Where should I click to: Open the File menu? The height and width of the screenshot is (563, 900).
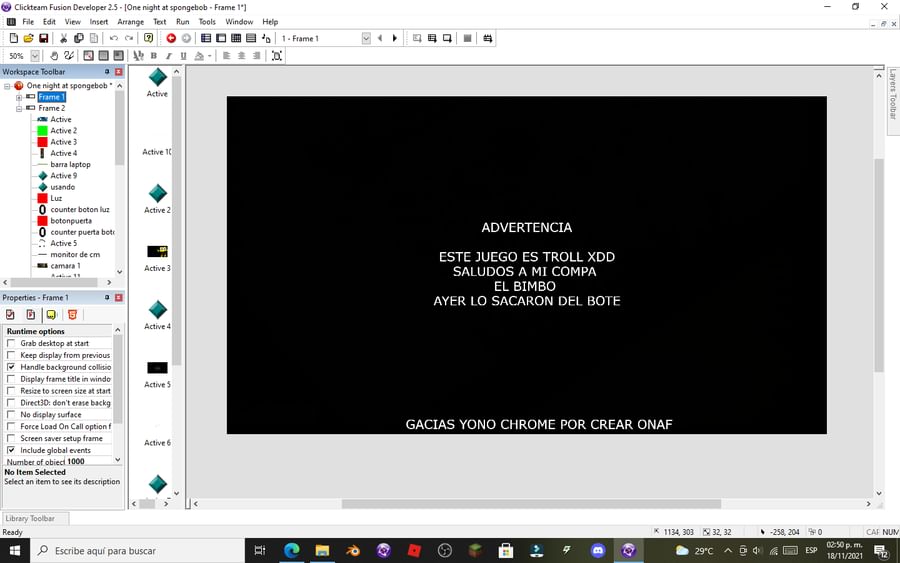pyautogui.click(x=28, y=22)
